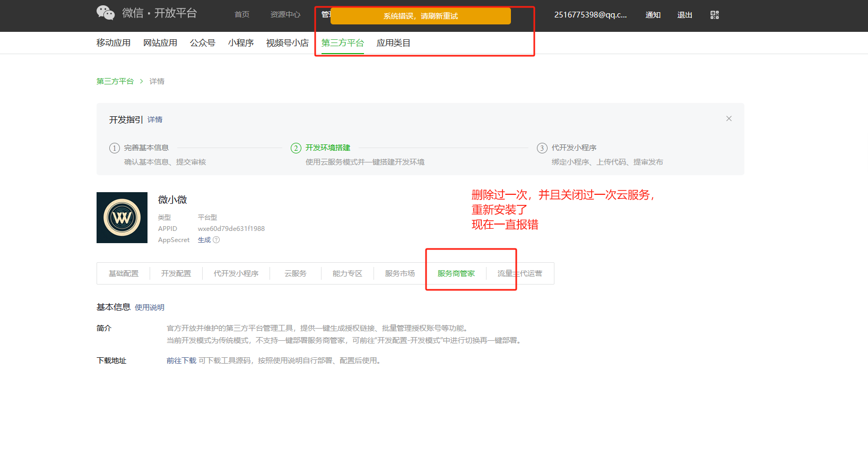Click 退出 to log out

tap(685, 15)
